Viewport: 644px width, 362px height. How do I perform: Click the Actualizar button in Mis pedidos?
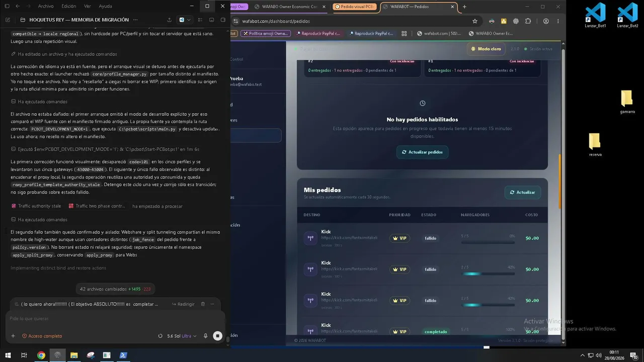pos(522,192)
